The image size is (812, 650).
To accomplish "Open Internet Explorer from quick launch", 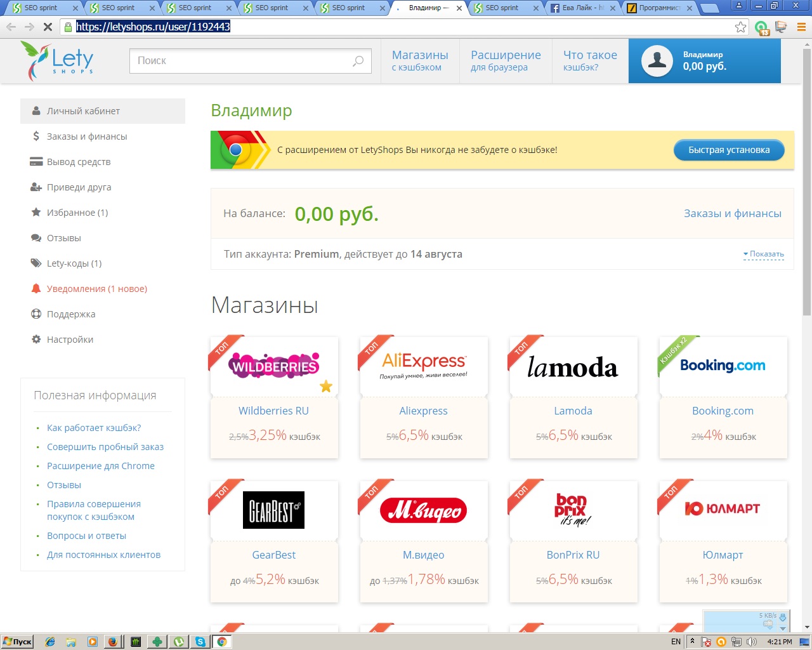I will (x=50, y=642).
